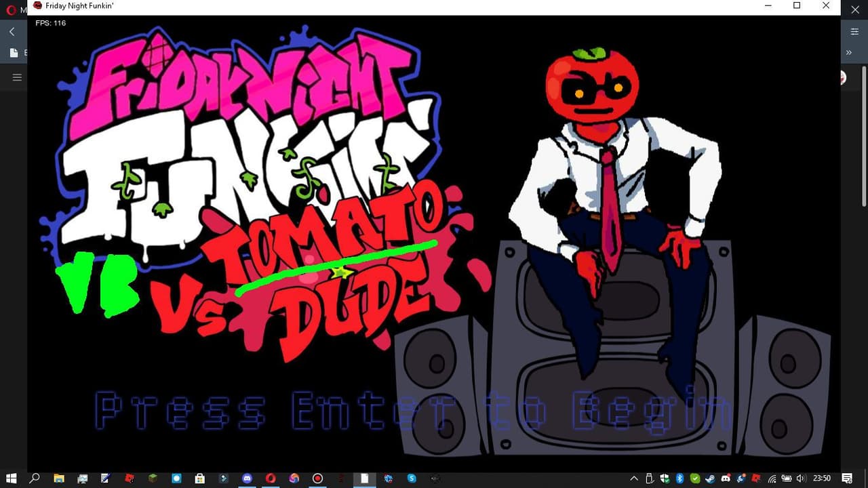
Task: Click the Friday Night Funkin' title logo
Action: coord(241,146)
